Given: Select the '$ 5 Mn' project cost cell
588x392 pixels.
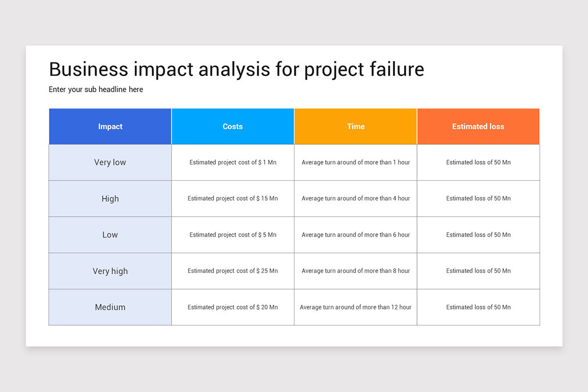Looking at the screenshot, I should (x=233, y=235).
